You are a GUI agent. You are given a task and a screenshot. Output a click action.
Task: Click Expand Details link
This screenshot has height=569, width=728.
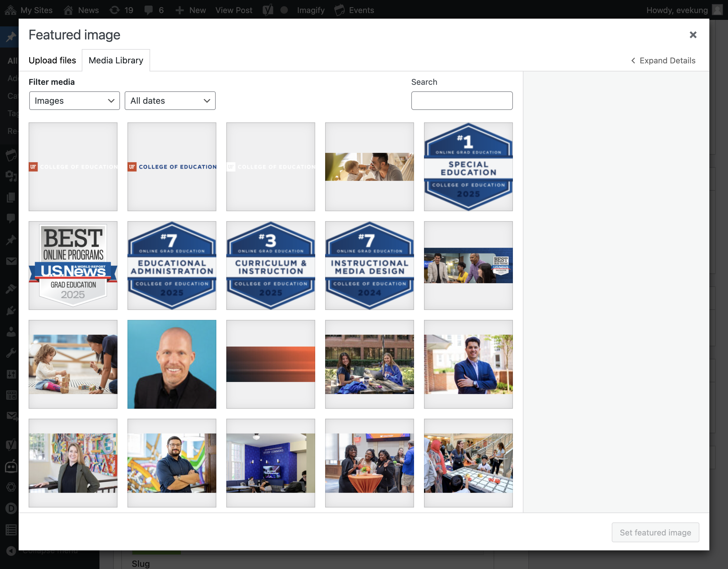663,60
